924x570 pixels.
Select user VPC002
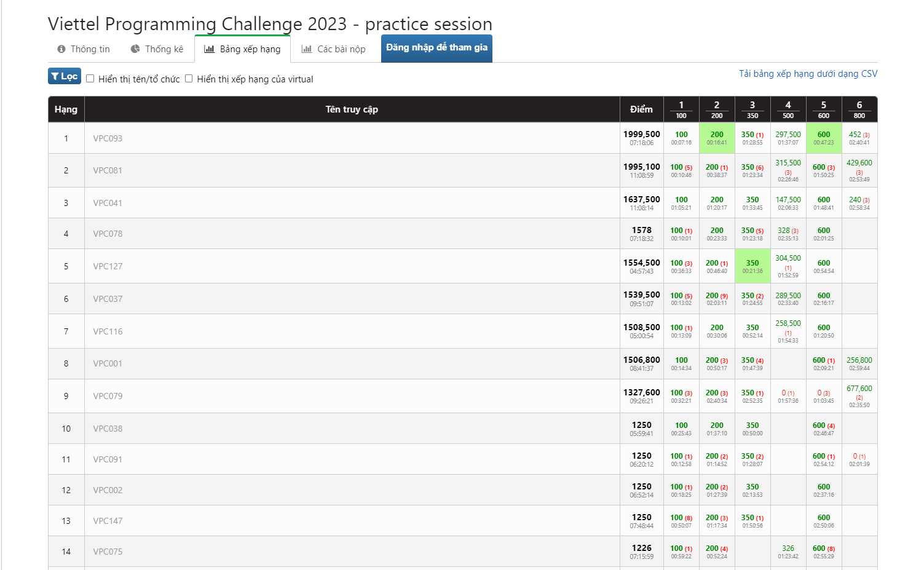point(108,490)
